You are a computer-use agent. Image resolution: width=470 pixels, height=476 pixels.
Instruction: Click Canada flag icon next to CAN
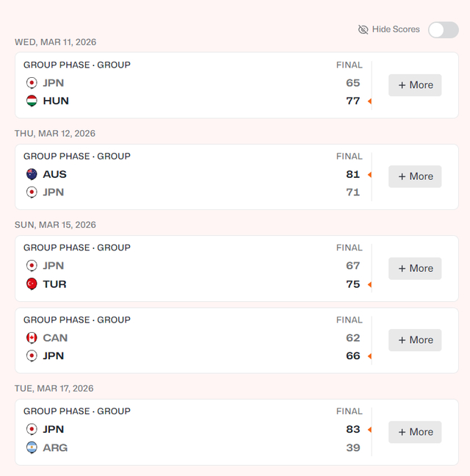[32, 338]
